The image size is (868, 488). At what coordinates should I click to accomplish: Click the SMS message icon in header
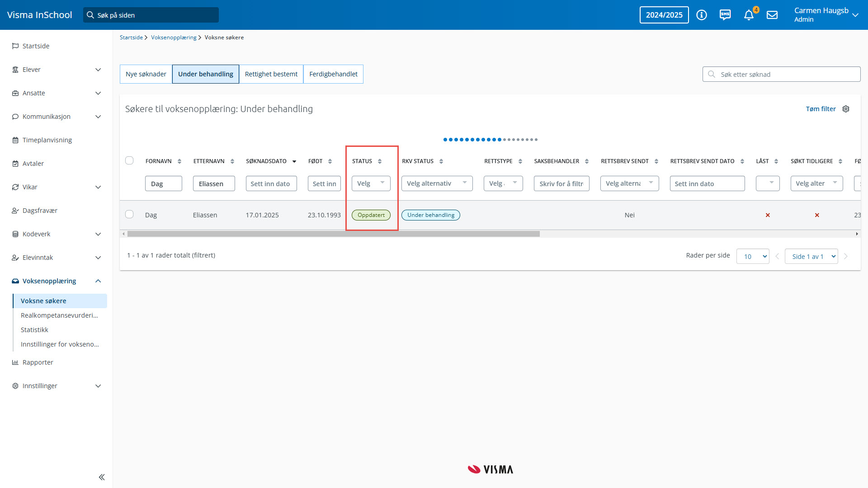[725, 15]
